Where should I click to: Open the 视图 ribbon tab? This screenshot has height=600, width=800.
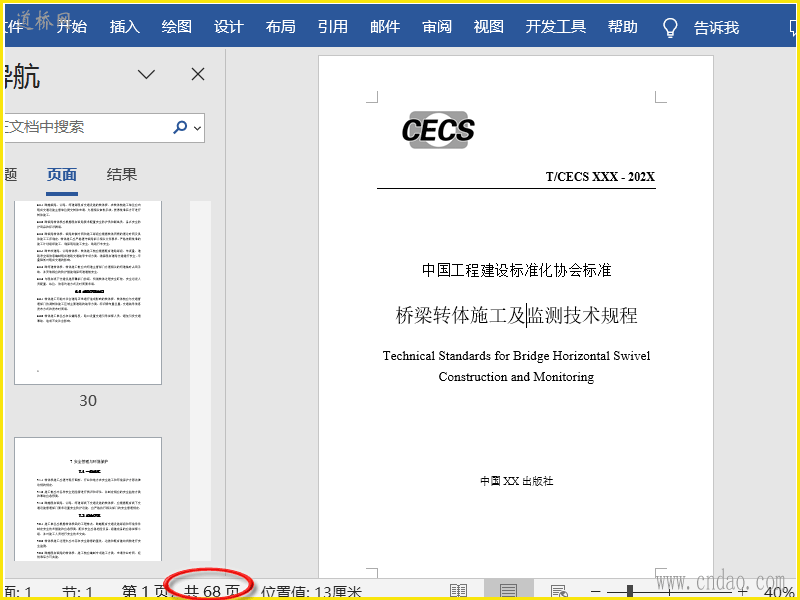(489, 27)
